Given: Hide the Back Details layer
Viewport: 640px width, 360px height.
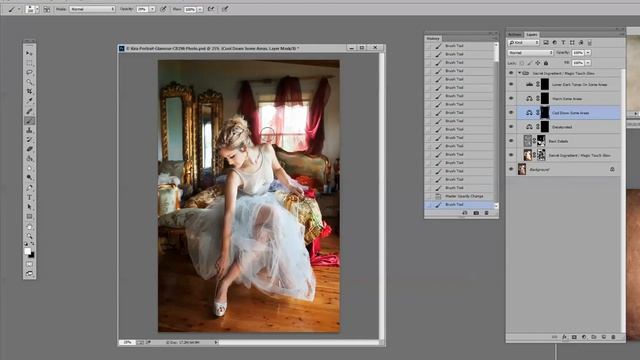Looking at the screenshot, I should tap(511, 141).
